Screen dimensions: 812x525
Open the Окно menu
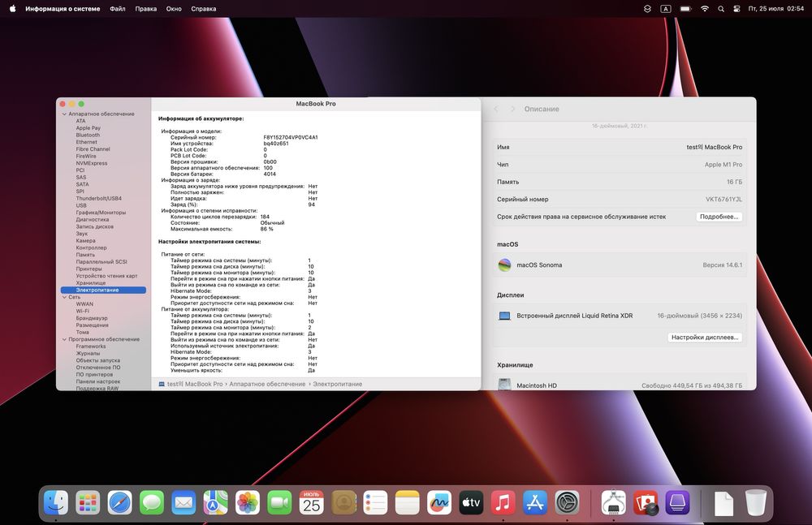pyautogui.click(x=174, y=9)
